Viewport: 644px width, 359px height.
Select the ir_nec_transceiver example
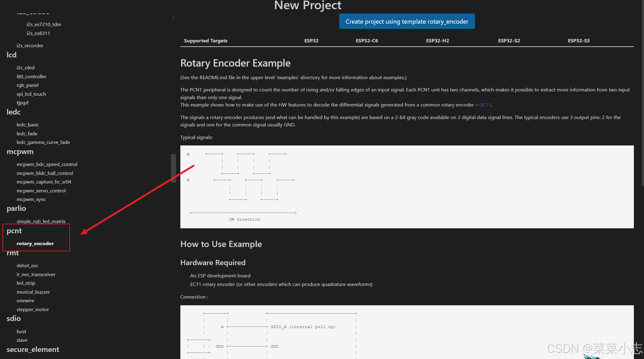click(36, 274)
